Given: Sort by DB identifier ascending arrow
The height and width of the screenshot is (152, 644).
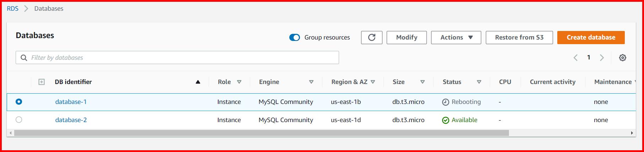Looking at the screenshot, I should (198, 82).
